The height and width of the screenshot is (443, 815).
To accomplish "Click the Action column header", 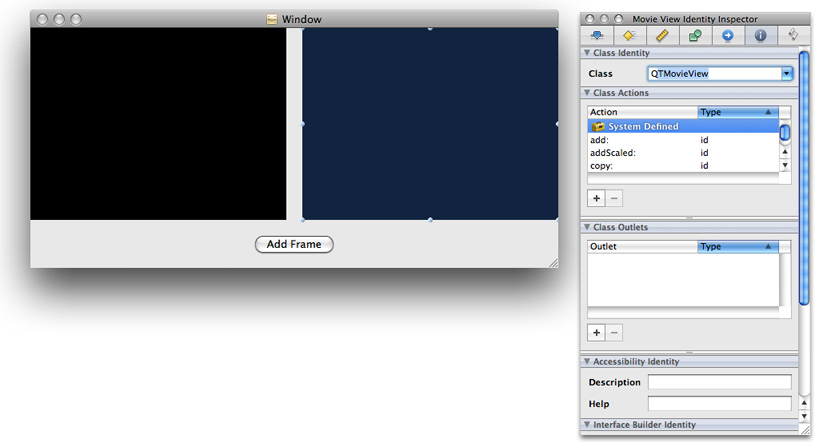I will click(642, 112).
